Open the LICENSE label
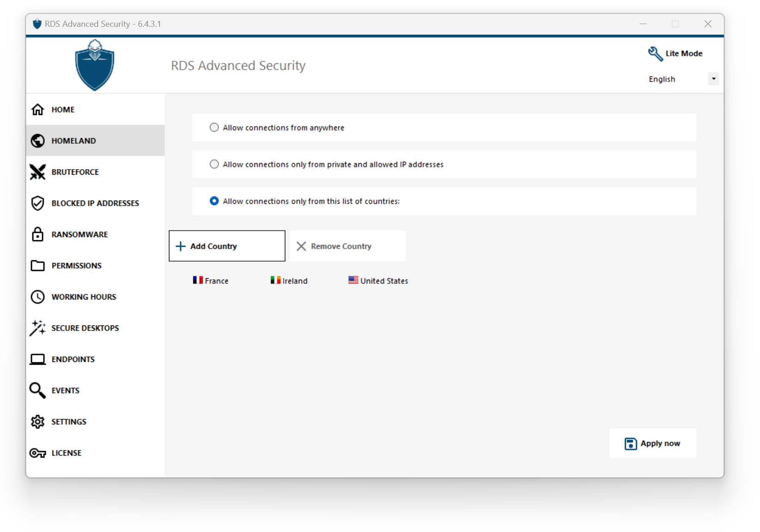 click(x=66, y=453)
